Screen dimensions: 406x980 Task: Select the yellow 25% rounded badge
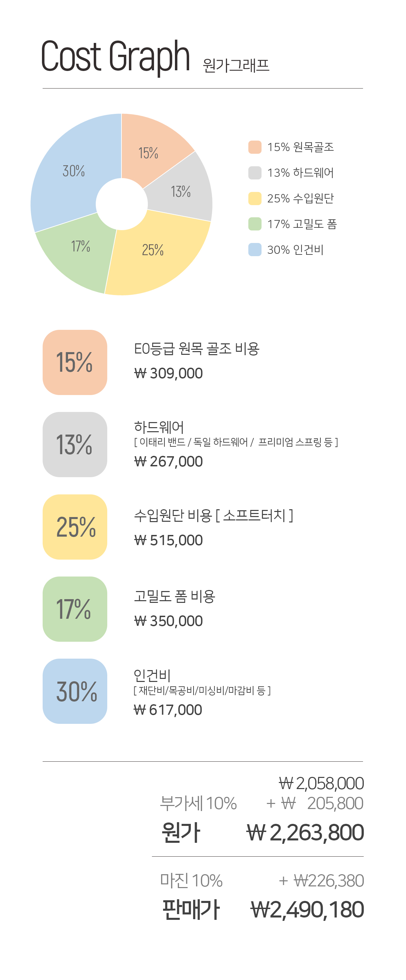pyautogui.click(x=75, y=527)
